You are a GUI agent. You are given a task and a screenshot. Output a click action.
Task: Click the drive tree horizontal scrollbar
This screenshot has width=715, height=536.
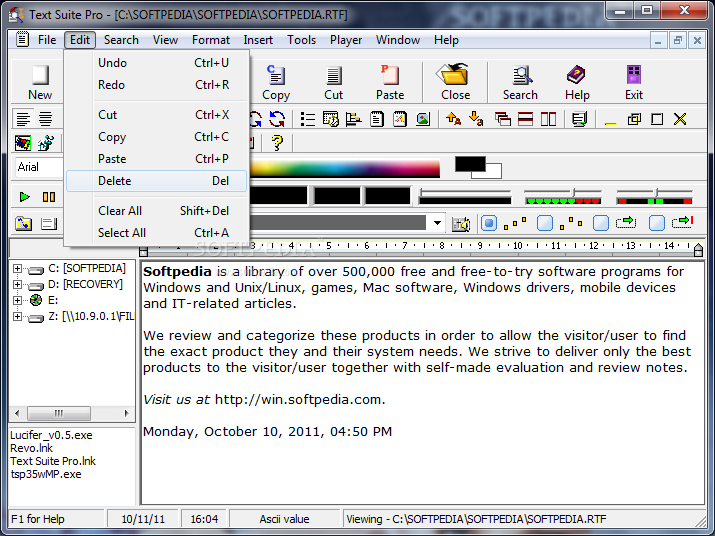72,414
